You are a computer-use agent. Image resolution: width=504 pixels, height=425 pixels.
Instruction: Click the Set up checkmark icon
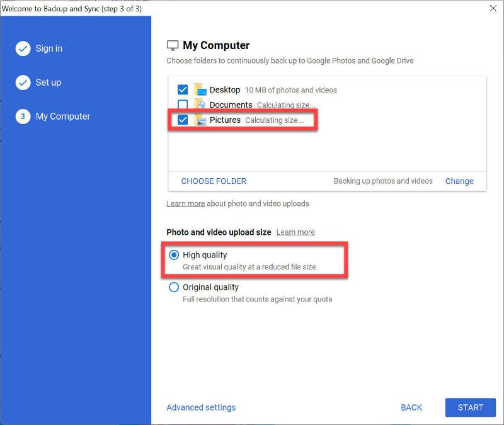(x=23, y=82)
